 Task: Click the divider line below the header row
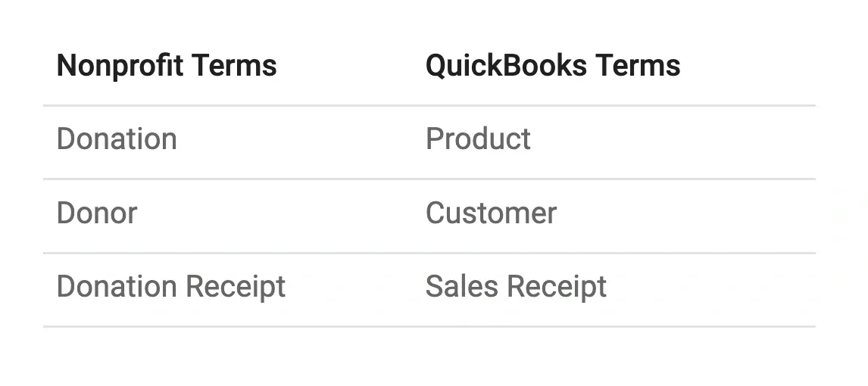[429, 105]
